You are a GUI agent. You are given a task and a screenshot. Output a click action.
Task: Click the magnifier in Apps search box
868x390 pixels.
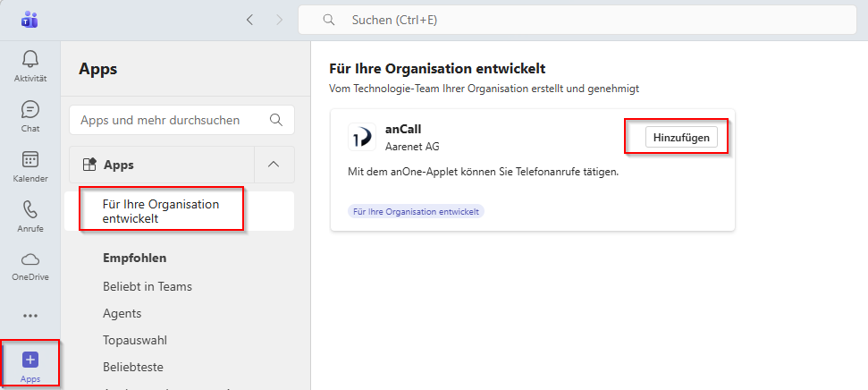click(275, 120)
